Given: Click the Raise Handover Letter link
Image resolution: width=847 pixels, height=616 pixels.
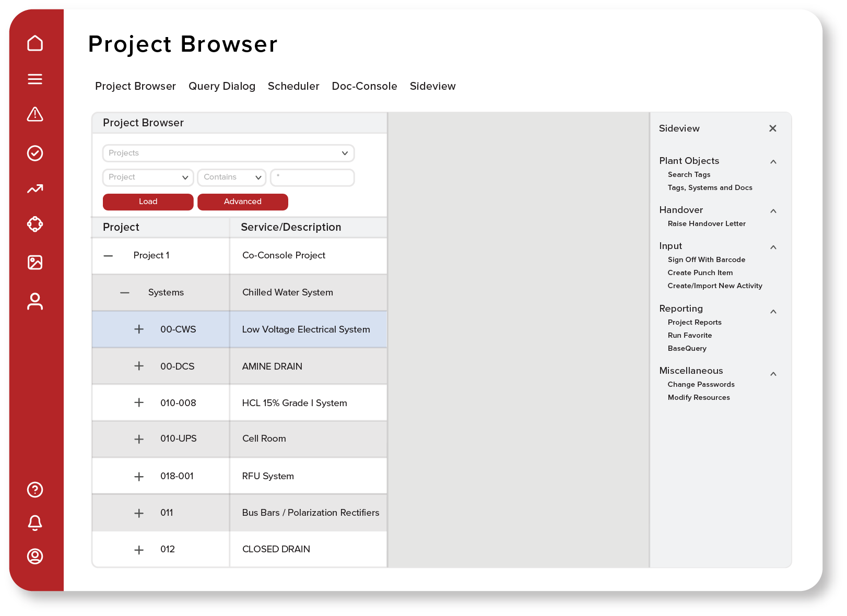Looking at the screenshot, I should click(x=706, y=223).
